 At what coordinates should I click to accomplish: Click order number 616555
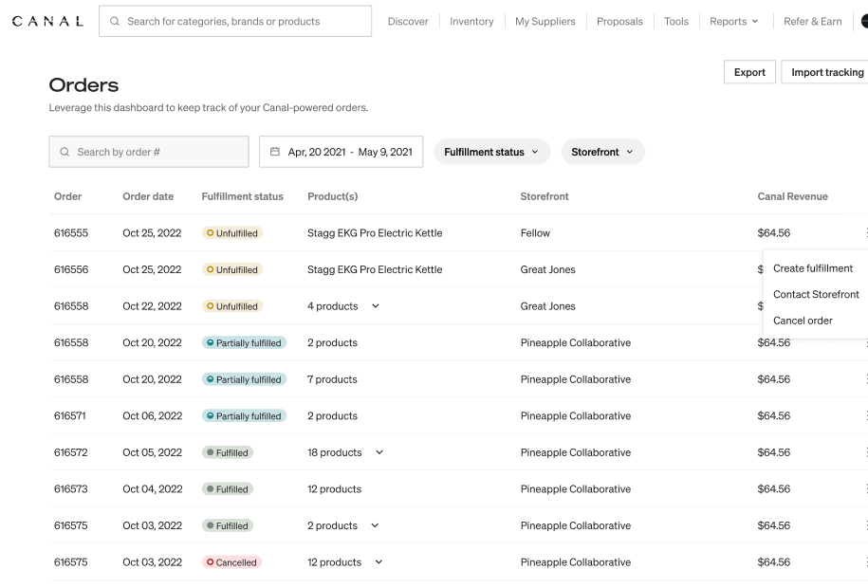click(x=71, y=233)
